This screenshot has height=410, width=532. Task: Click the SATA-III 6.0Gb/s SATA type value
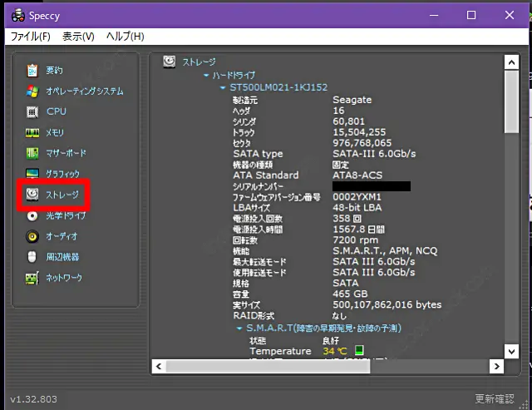pyautogui.click(x=374, y=154)
